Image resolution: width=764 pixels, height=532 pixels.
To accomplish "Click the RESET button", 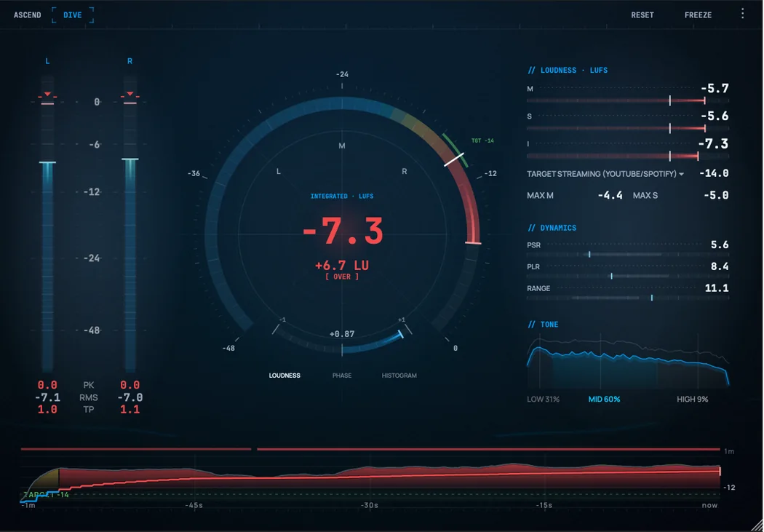I will coord(642,15).
